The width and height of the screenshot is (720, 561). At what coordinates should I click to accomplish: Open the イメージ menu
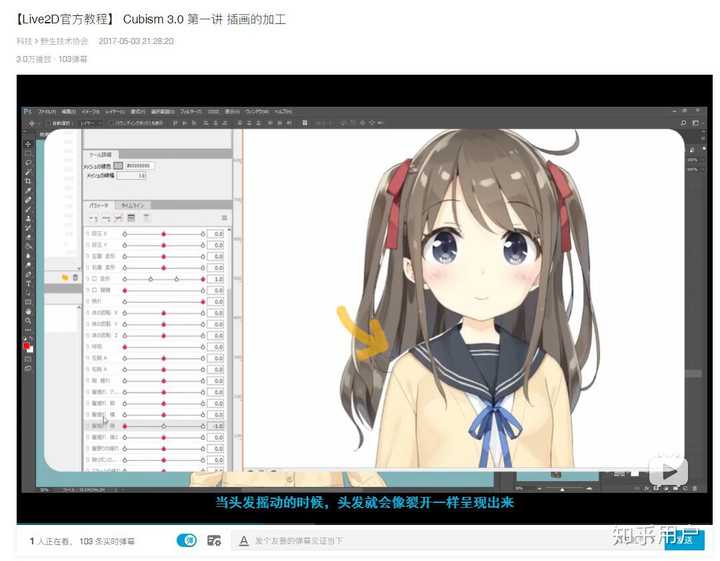90,112
